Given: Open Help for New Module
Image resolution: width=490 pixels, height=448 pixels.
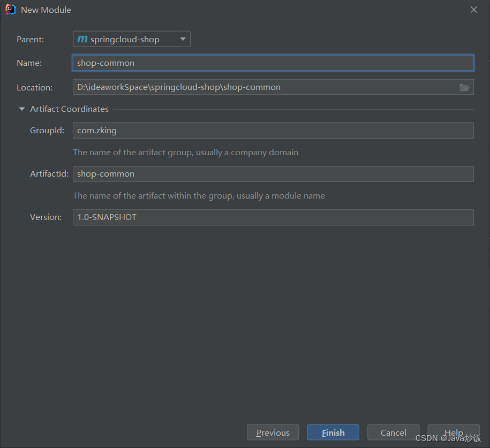Looking at the screenshot, I should coord(454,432).
